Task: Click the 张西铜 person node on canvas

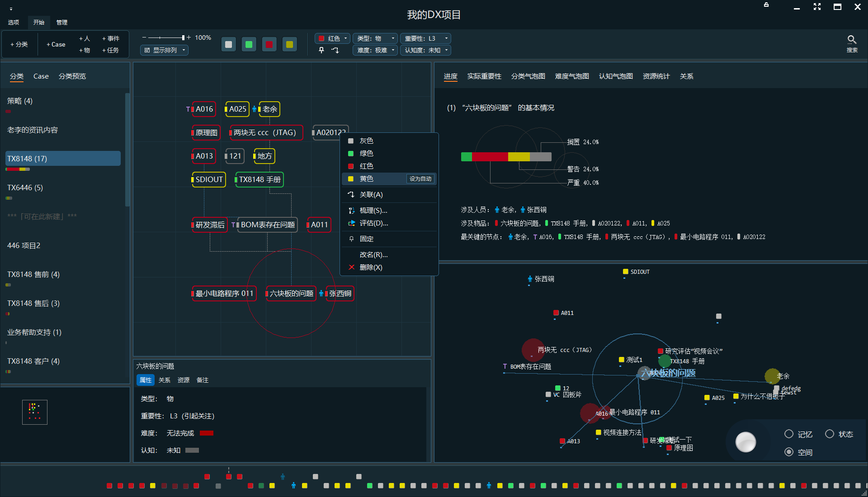Action: (x=340, y=294)
